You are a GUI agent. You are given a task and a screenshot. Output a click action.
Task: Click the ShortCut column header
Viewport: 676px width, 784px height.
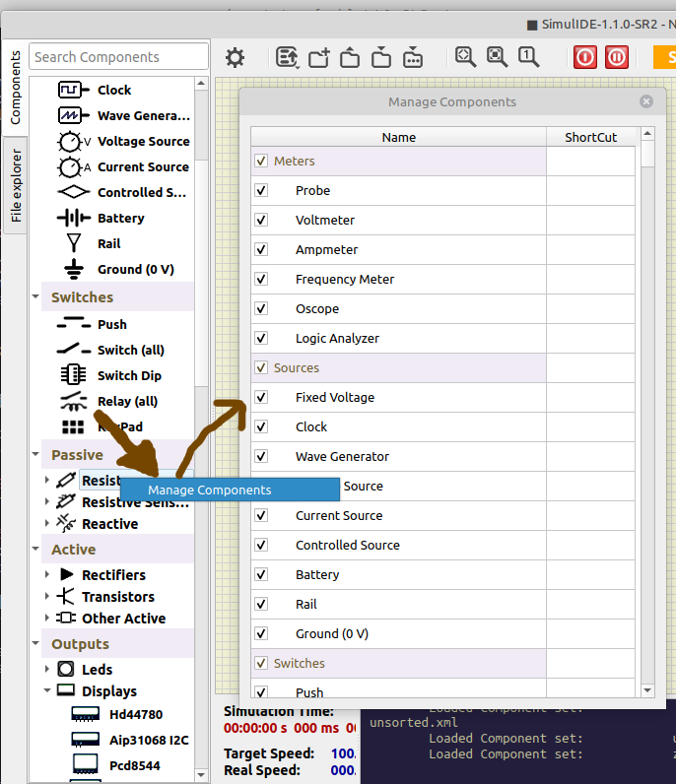pyautogui.click(x=590, y=137)
